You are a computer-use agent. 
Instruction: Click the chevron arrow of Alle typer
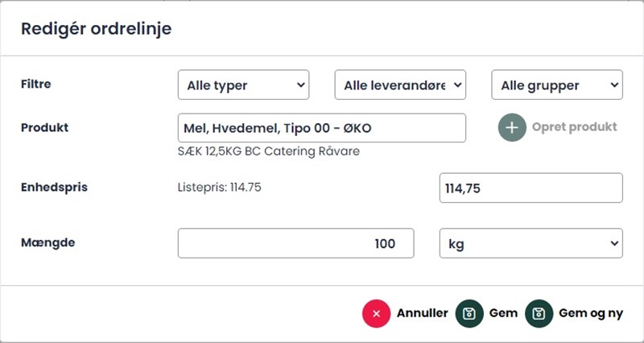300,85
